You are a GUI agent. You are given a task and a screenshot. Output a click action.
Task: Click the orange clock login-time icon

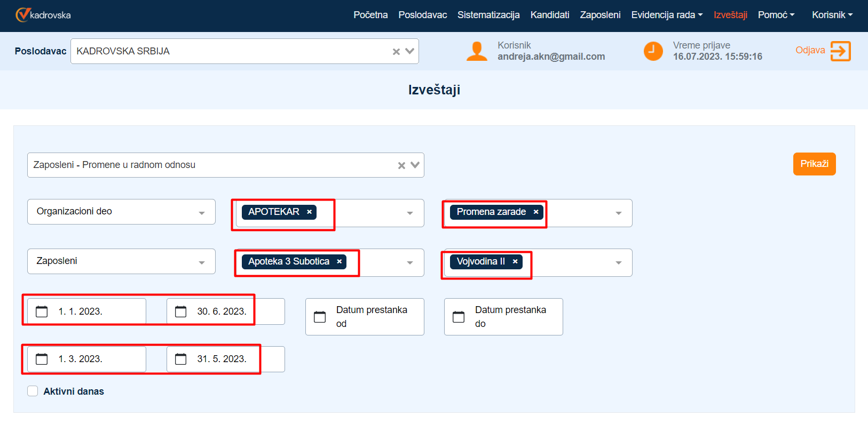(x=653, y=51)
